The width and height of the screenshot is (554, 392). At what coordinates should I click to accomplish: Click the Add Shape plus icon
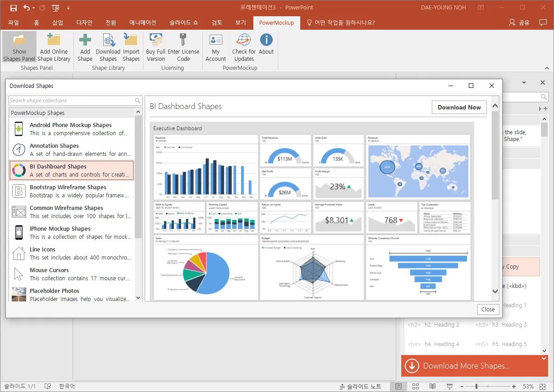pyautogui.click(x=85, y=40)
